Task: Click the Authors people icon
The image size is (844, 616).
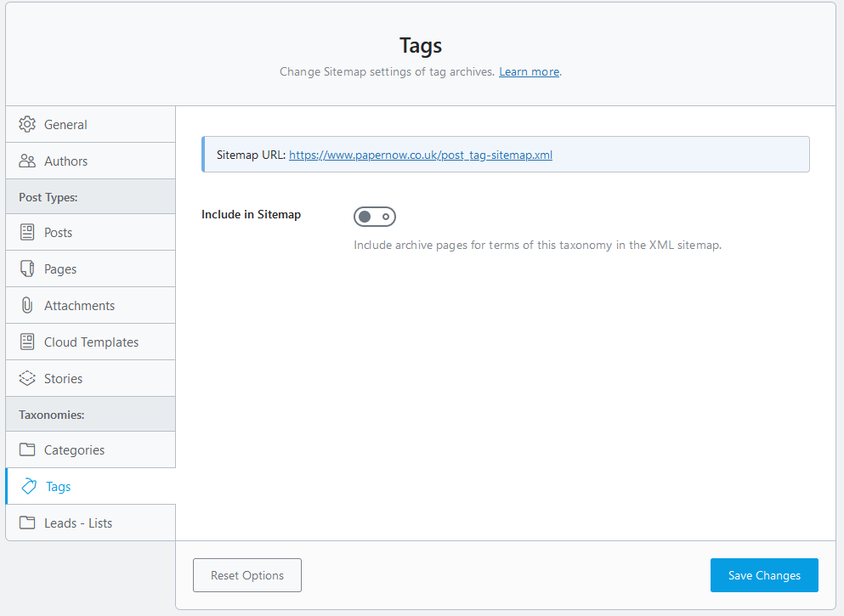Action: (x=27, y=161)
